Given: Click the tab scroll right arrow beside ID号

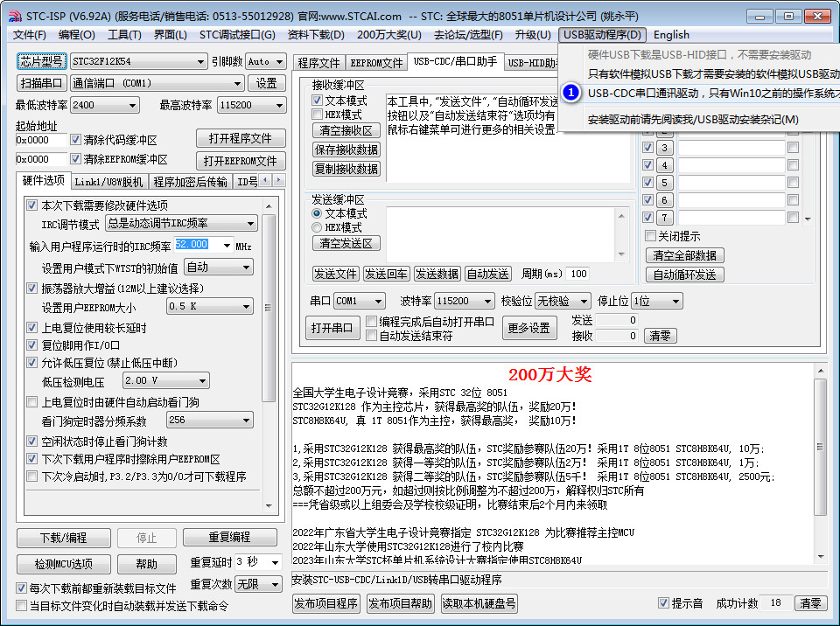Looking at the screenshot, I should point(278,180).
